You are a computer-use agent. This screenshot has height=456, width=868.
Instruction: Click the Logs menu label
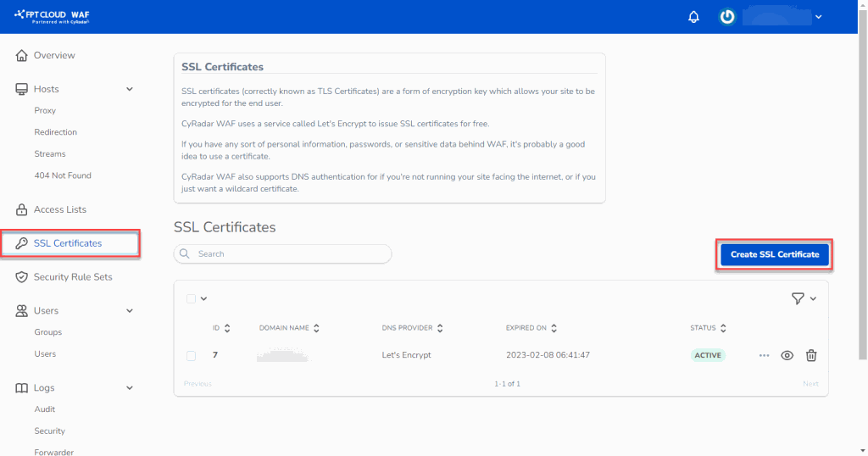tap(44, 388)
